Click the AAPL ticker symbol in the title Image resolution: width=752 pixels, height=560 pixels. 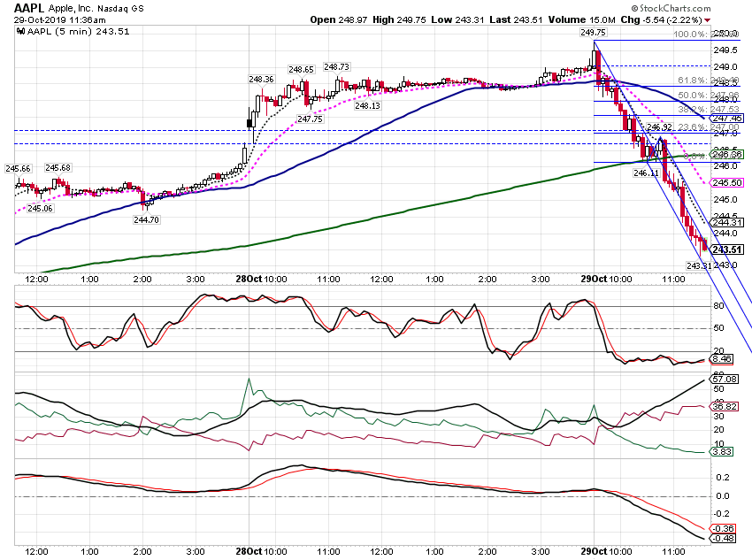pyautogui.click(x=29, y=8)
